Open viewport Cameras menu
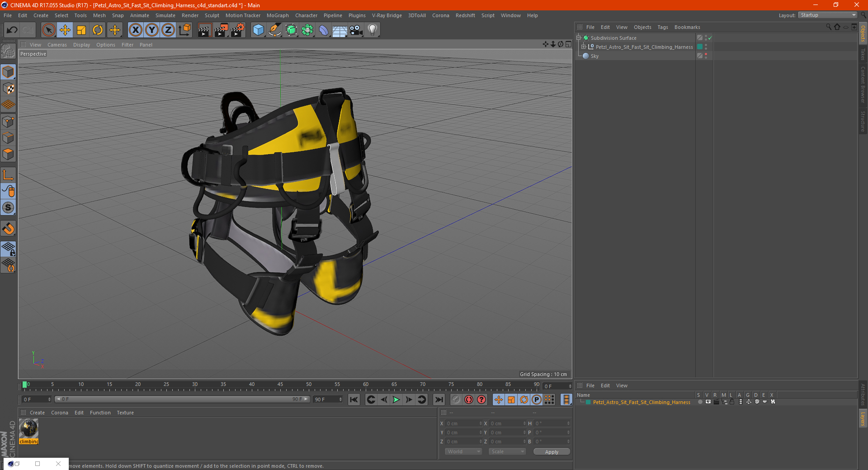Image resolution: width=868 pixels, height=470 pixels. 57,45
